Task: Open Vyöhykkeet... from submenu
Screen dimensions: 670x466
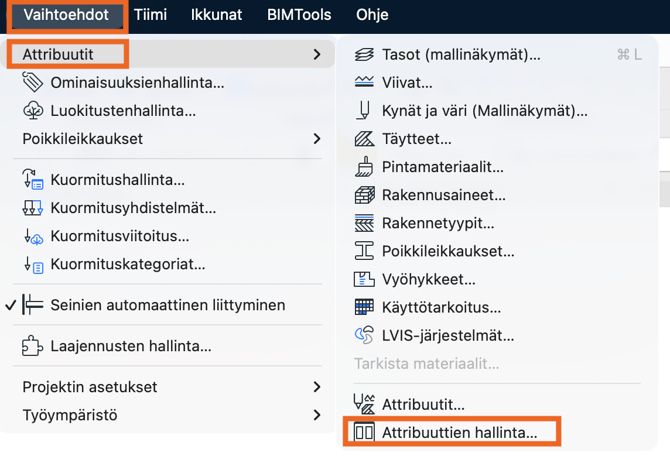Action: (x=497, y=279)
